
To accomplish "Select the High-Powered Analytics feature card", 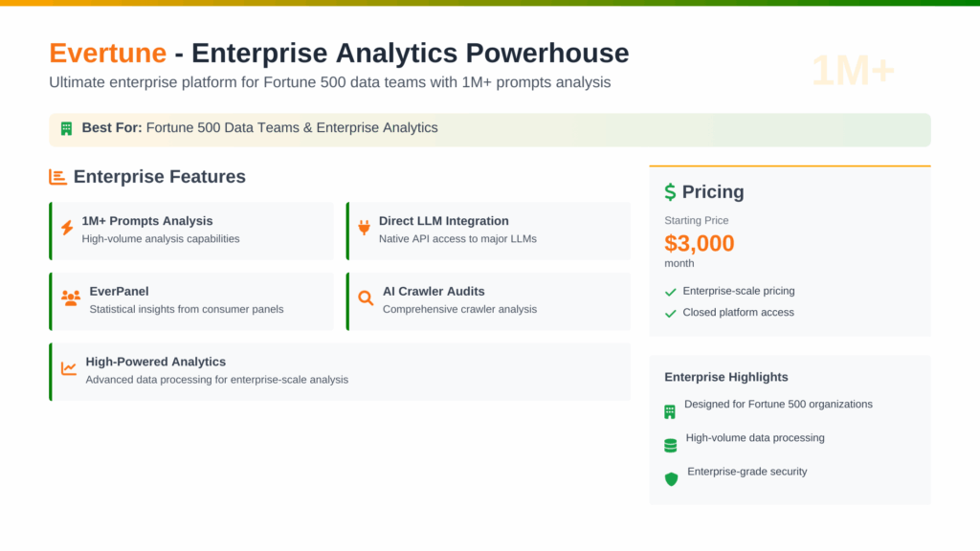I will [x=340, y=371].
